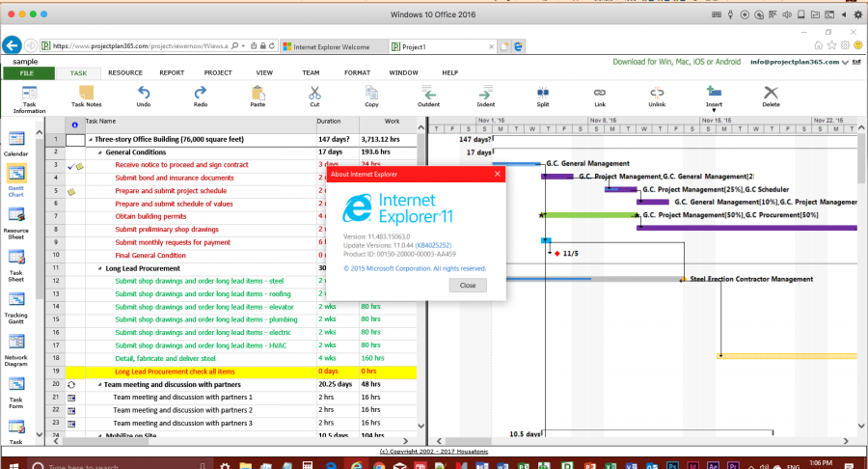Open Task Information tool

(x=29, y=98)
